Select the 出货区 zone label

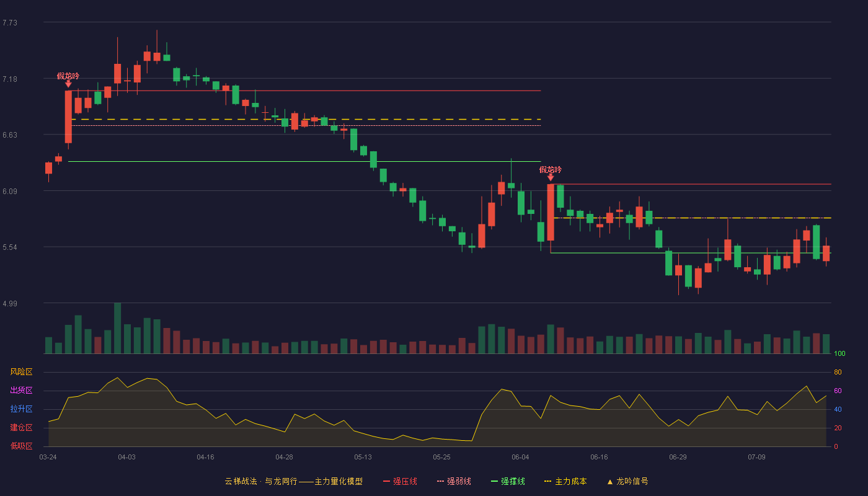point(21,391)
